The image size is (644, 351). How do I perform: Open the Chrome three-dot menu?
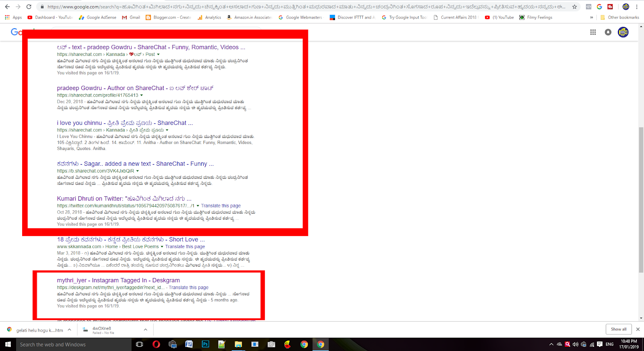[637, 7]
